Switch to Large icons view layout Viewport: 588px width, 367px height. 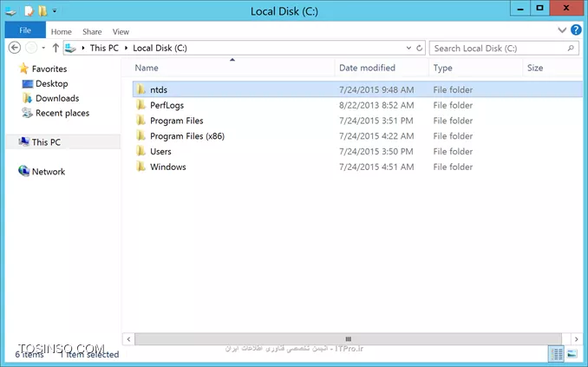click(572, 354)
